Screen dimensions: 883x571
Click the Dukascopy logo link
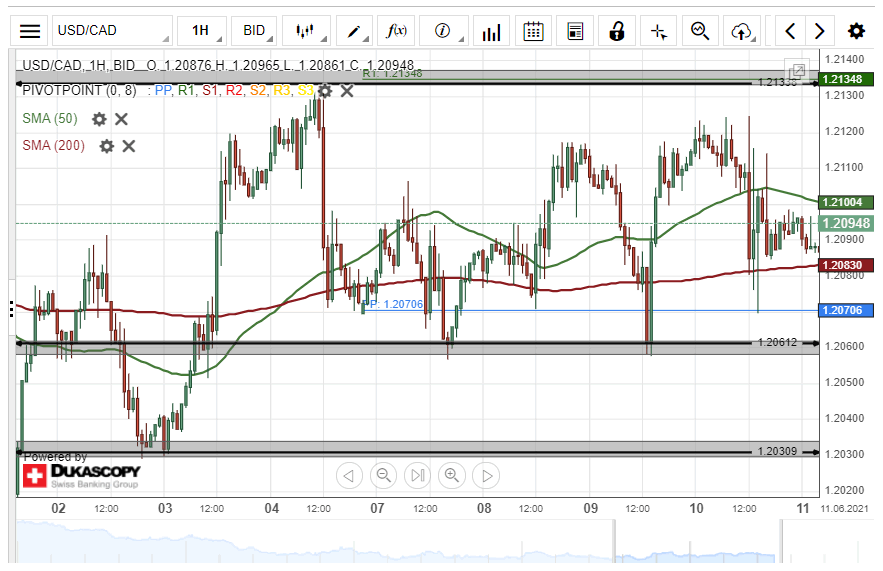click(80, 474)
